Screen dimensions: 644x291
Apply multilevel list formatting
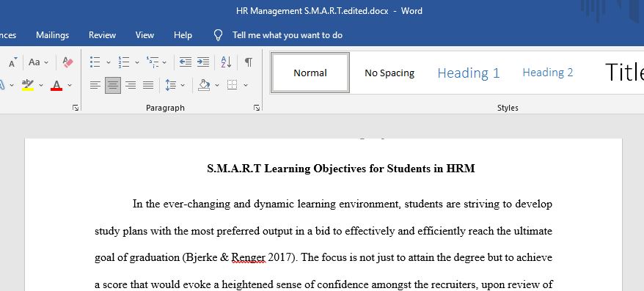pyautogui.click(x=153, y=62)
